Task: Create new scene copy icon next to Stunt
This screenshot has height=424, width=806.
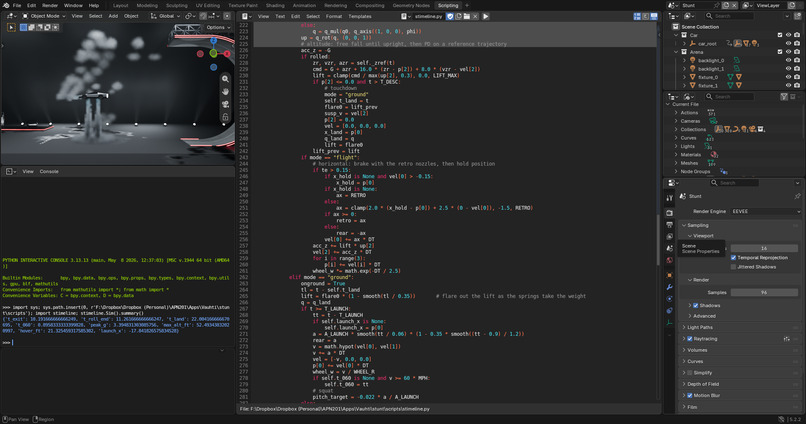Action: coord(726,5)
